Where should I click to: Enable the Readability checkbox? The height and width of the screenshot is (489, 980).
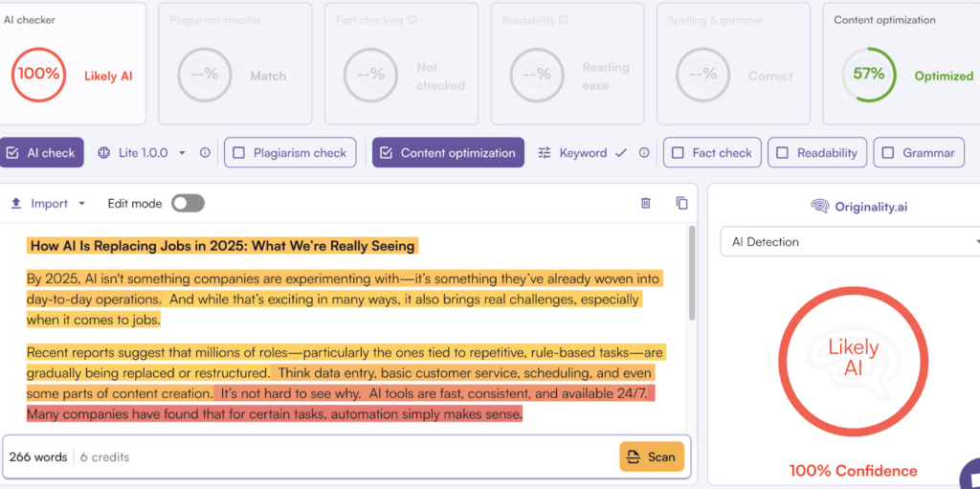coord(782,152)
